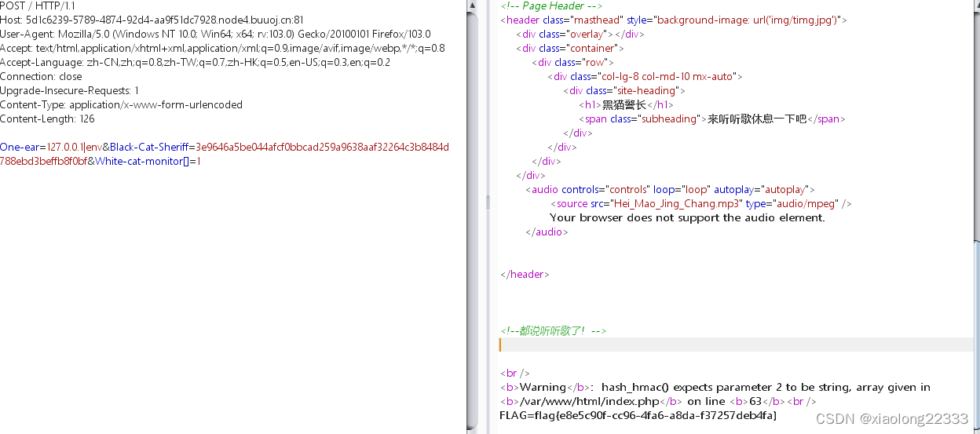The height and width of the screenshot is (434, 980).
Task: Click the 'col-lg-8 col-md-10 mx-auto' div line
Action: pos(645,76)
